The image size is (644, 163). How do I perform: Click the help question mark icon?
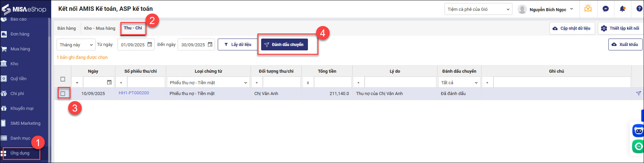(639, 9)
